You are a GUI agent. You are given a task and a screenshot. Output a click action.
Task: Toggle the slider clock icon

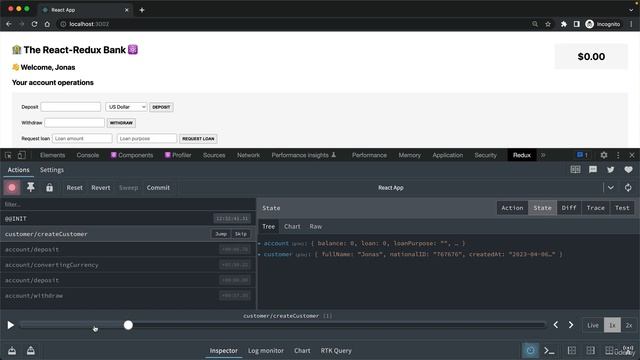530,350
